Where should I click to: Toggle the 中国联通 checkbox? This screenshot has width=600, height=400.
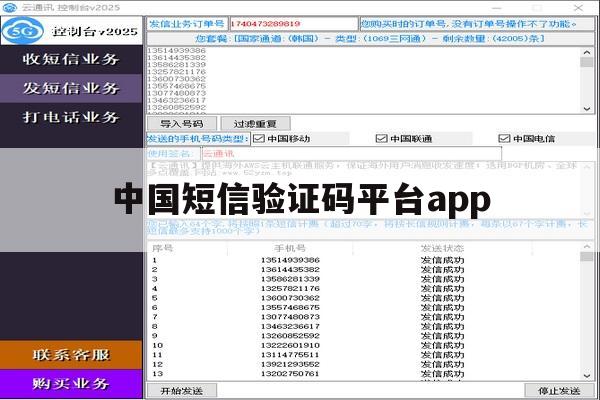point(382,139)
